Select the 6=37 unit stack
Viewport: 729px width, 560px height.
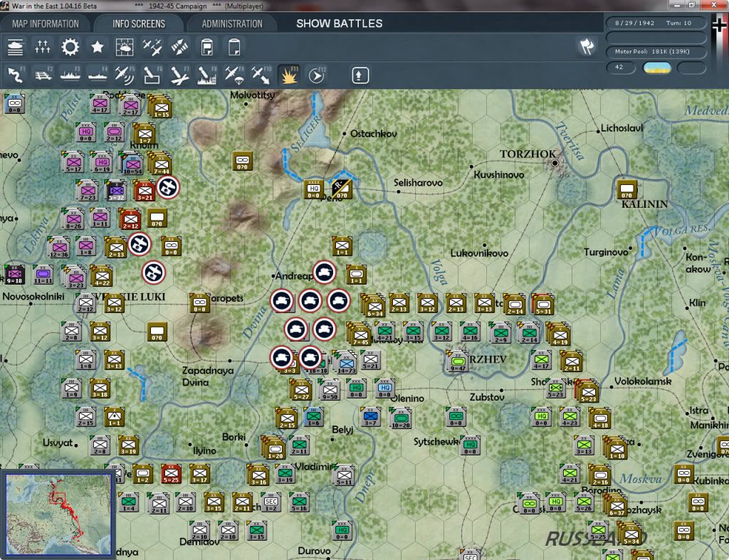point(616,505)
